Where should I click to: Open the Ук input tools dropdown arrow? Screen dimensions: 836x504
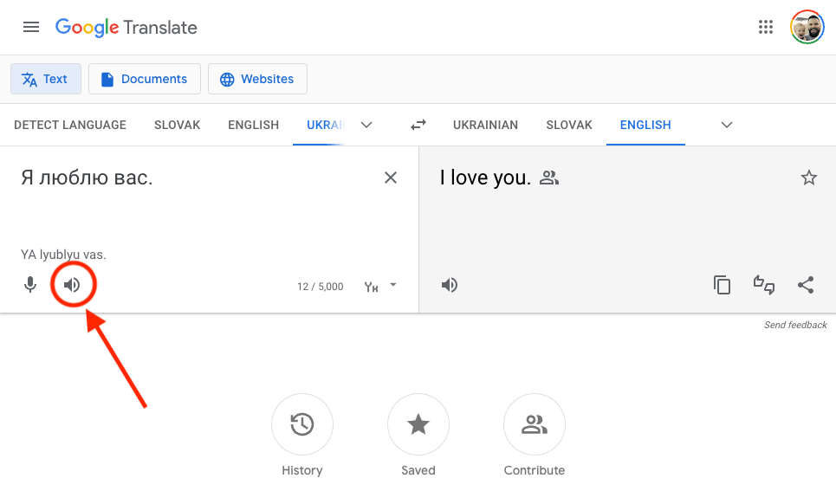pos(393,285)
